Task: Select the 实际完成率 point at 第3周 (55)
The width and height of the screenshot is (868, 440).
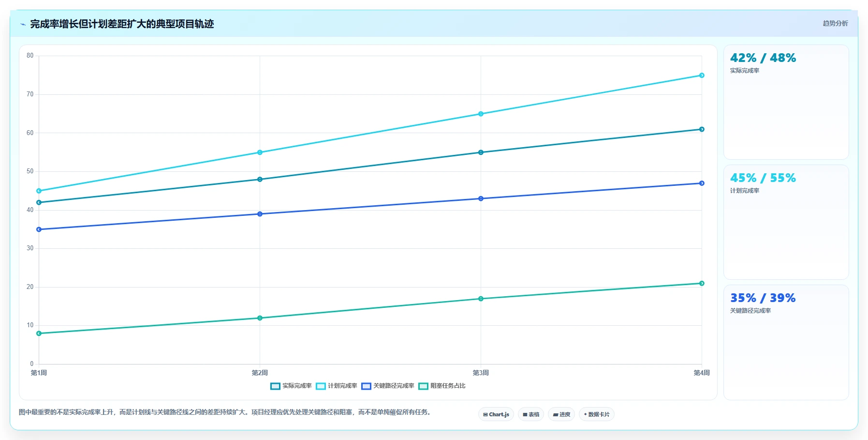Action: [481, 152]
